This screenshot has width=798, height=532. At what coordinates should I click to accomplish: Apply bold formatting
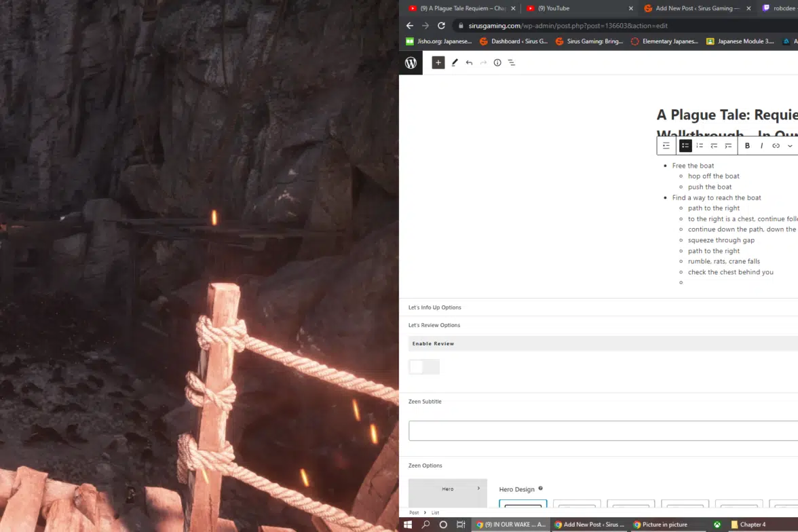pyautogui.click(x=747, y=146)
